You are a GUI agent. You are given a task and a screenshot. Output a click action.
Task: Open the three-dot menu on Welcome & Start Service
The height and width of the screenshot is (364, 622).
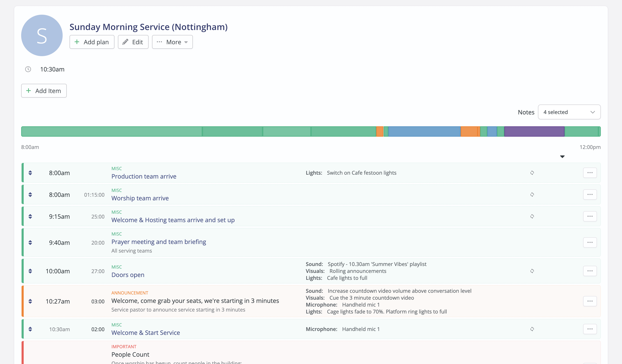coord(590,329)
